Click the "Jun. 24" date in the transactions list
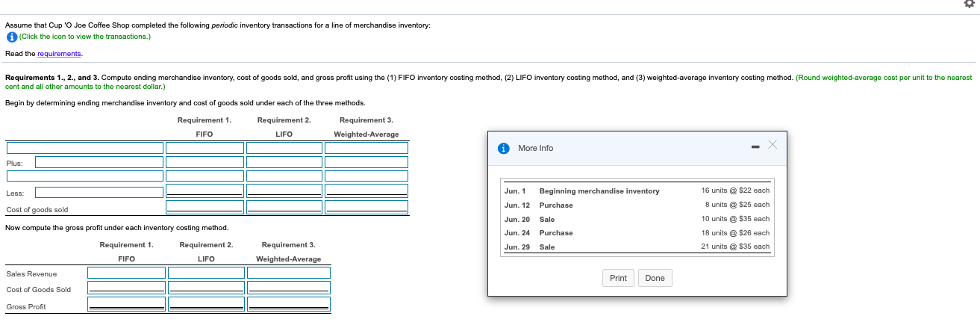The width and height of the screenshot is (980, 325). [516, 233]
